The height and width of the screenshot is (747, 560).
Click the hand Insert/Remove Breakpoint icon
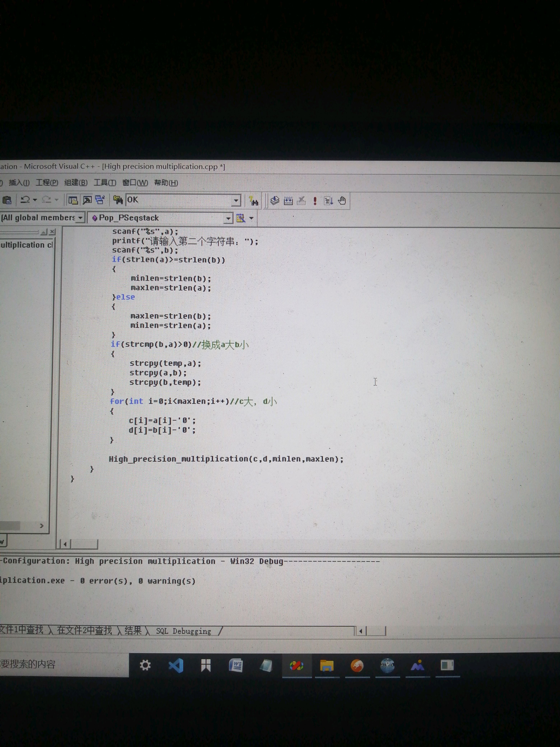(342, 201)
